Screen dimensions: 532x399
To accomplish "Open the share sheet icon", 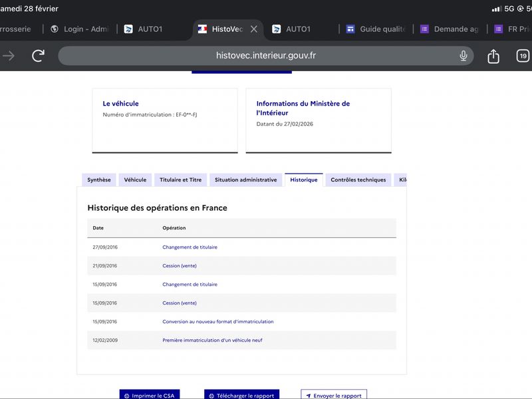I will point(493,57).
